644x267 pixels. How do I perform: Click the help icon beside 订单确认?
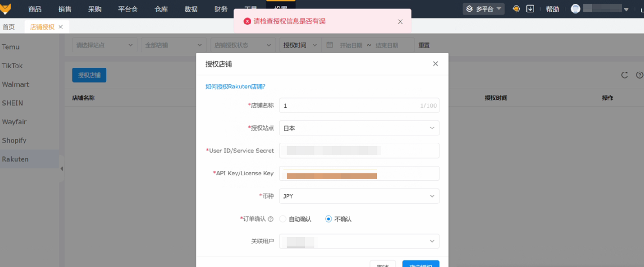point(271,219)
